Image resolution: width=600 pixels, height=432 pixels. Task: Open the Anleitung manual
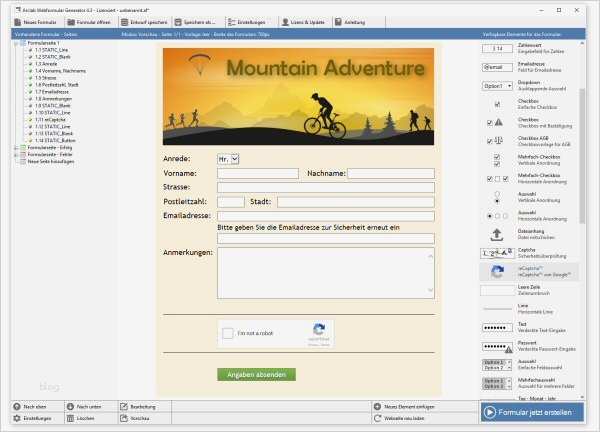pyautogui.click(x=350, y=22)
